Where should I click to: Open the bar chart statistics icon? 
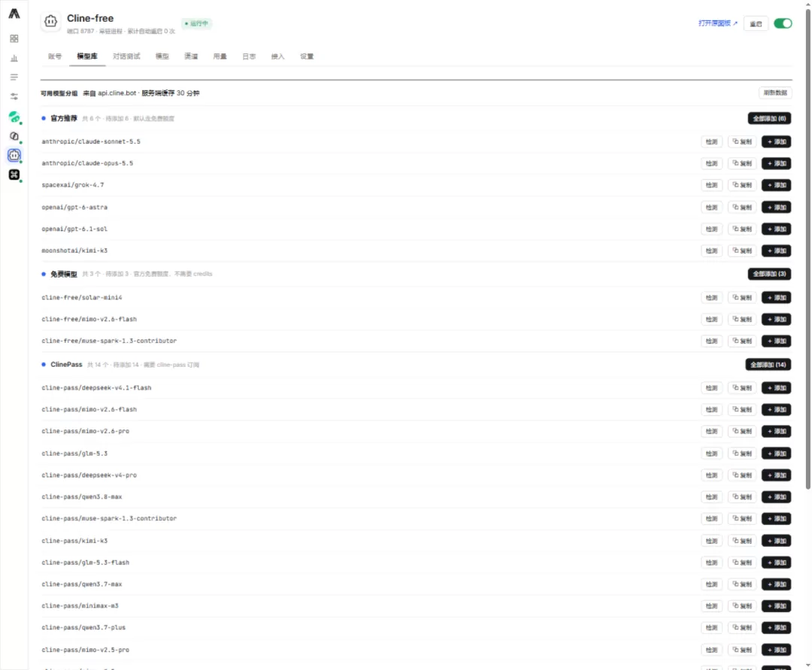14,58
